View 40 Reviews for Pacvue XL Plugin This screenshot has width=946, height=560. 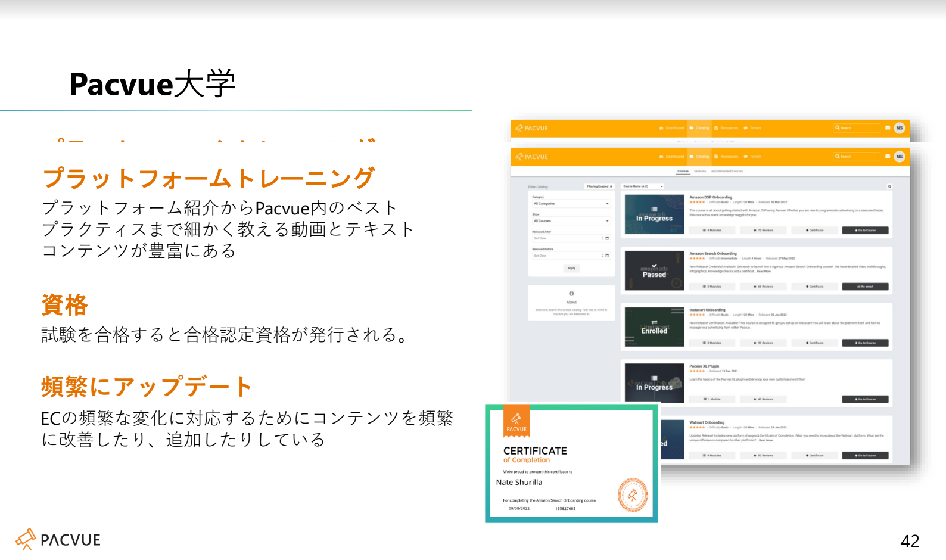coord(763,399)
